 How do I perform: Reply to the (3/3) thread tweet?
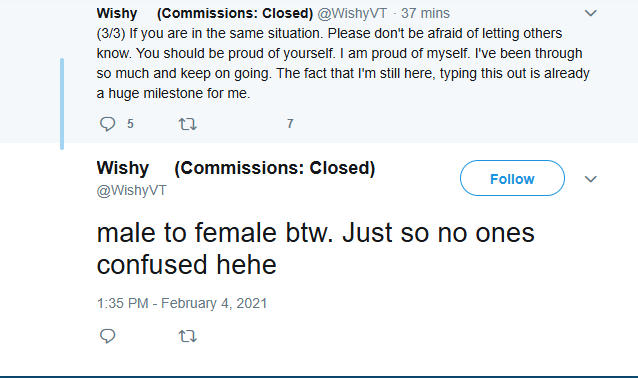pyautogui.click(x=108, y=124)
